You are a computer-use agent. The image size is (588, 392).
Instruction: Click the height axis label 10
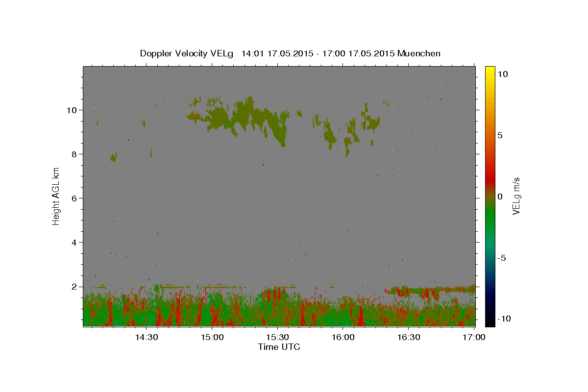pos(71,110)
